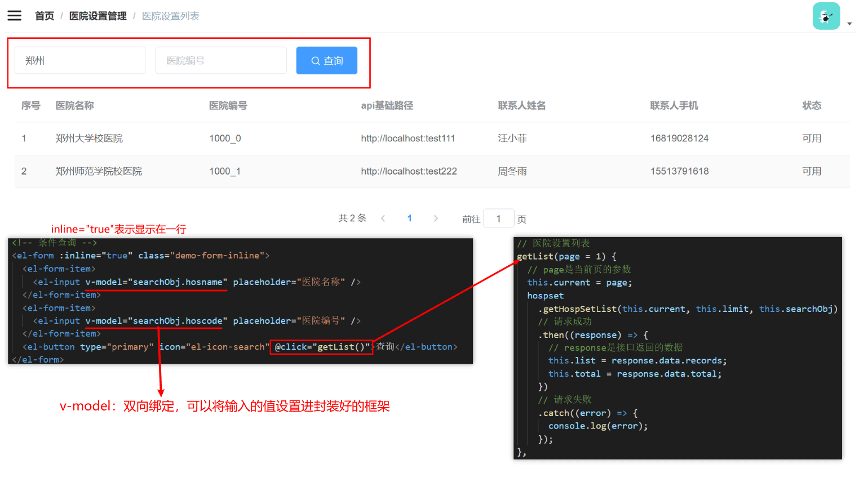Toggle the hamburger sidebar menu icon
Image resolution: width=868 pixels, height=491 pixels.
(x=14, y=16)
